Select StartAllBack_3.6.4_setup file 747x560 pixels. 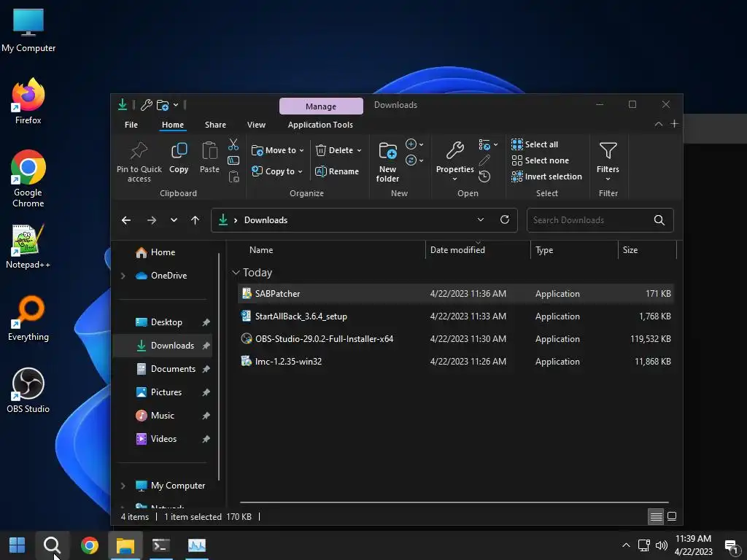[x=455, y=316]
